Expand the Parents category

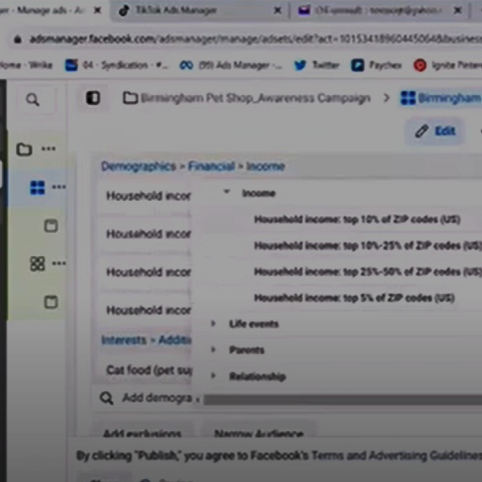point(213,349)
